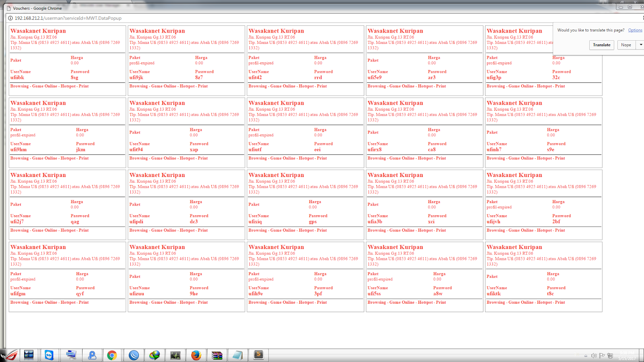The height and width of the screenshot is (362, 644).
Task: Select password text 'jkm'
Action: click(x=80, y=150)
